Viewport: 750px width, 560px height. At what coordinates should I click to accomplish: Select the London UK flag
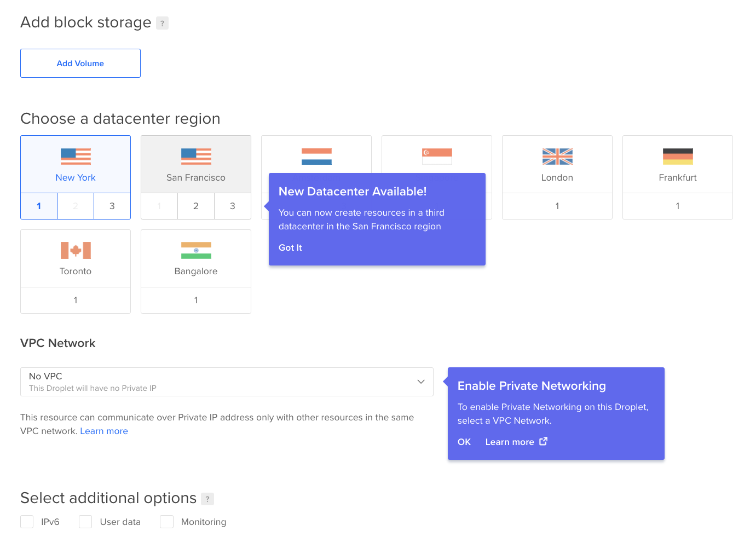557,157
